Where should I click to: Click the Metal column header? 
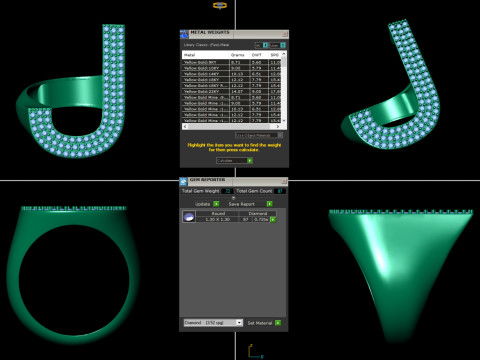click(x=206, y=55)
